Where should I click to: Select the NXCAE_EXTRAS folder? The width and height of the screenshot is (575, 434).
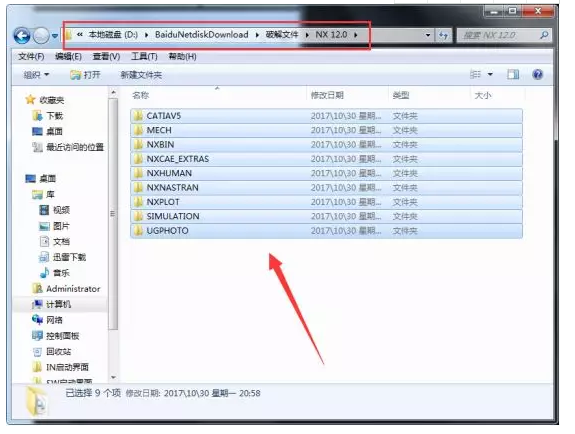tap(326, 159)
